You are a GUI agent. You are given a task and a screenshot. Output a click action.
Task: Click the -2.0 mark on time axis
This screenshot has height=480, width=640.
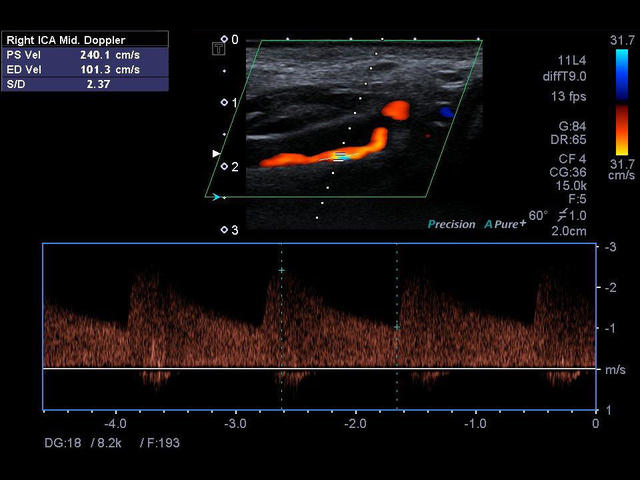coord(355,424)
